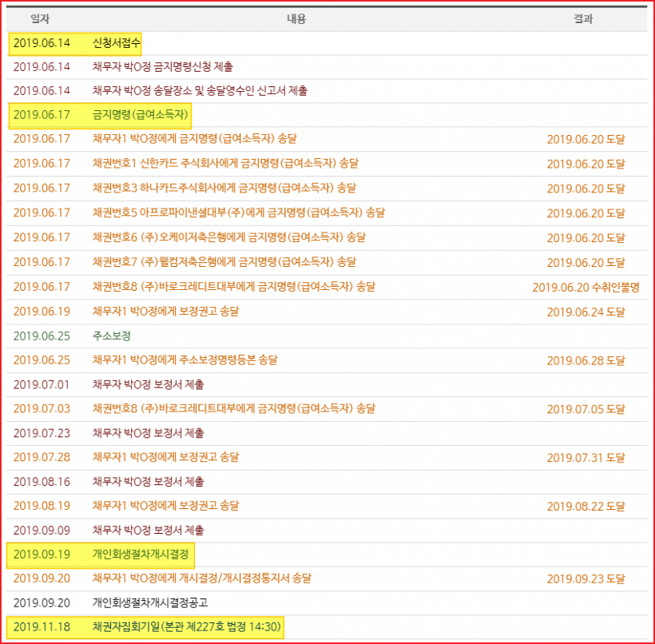Click the 2019.06.28 도달 result
Screen dimensions: 655x644
pyautogui.click(x=586, y=360)
